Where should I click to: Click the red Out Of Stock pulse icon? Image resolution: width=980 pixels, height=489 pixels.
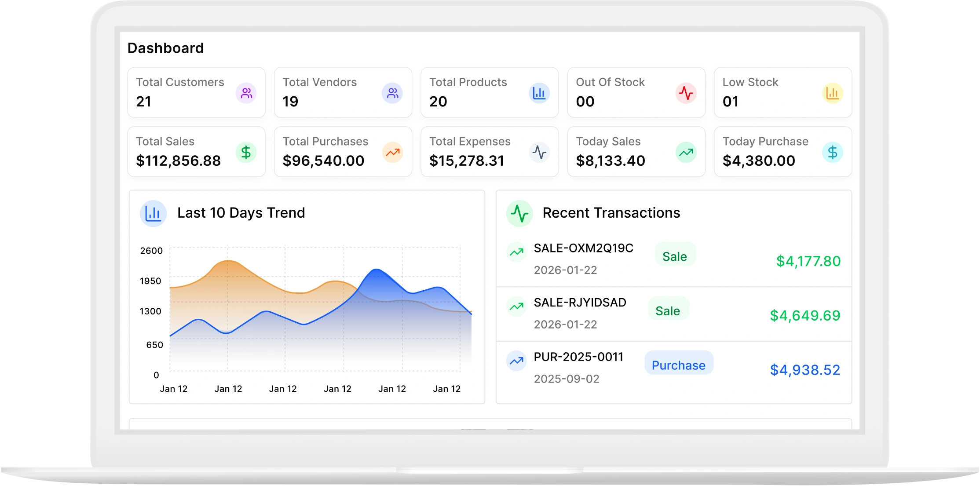point(686,93)
